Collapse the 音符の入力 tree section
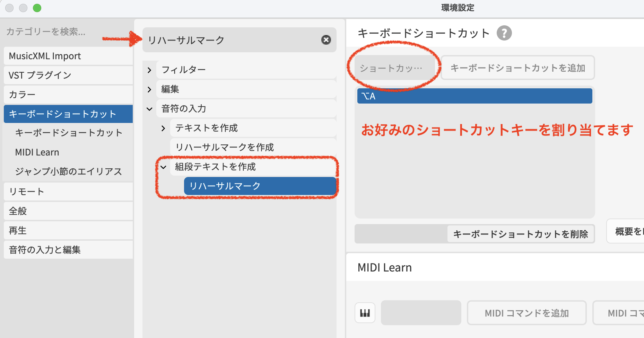 pos(149,109)
